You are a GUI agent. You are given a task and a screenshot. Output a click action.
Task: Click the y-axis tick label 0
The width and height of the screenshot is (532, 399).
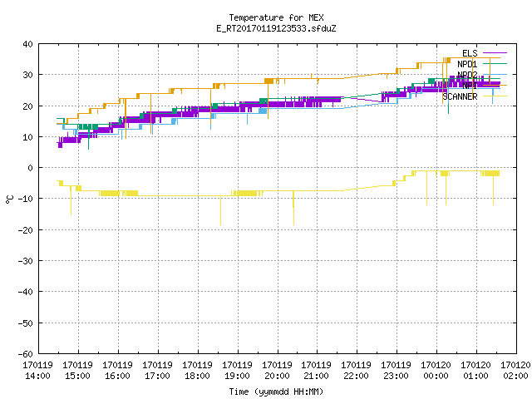(x=31, y=168)
